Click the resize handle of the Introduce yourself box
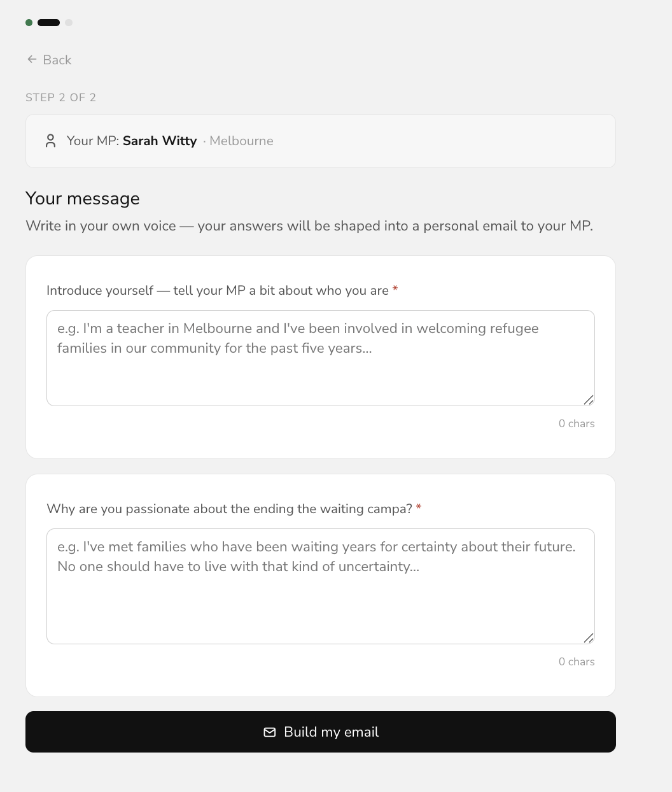 point(589,400)
